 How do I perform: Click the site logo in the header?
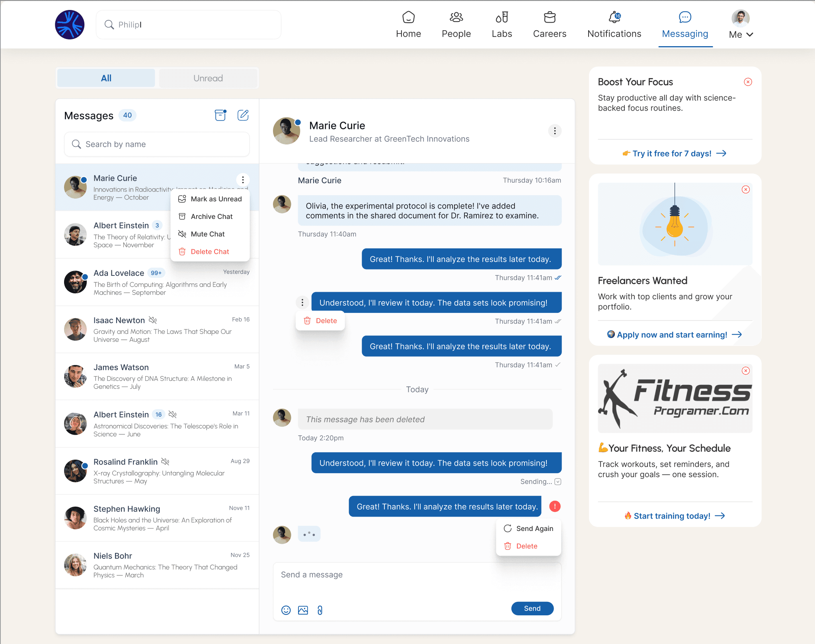(x=70, y=25)
